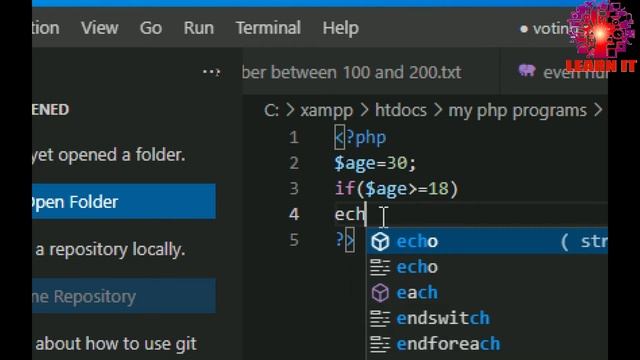Select the first echo suggestion with cube icon
The width and height of the screenshot is (640, 360).
487,241
